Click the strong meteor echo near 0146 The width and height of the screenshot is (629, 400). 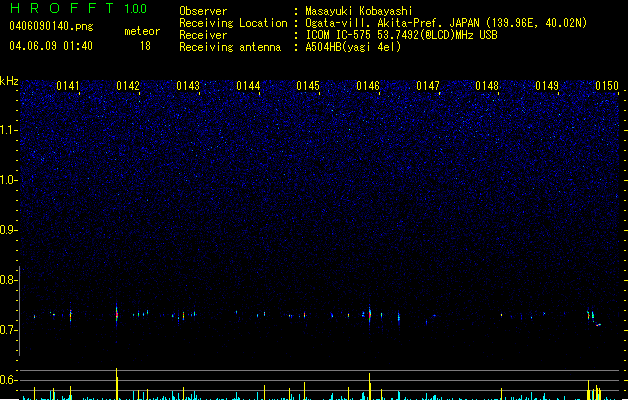369,314
